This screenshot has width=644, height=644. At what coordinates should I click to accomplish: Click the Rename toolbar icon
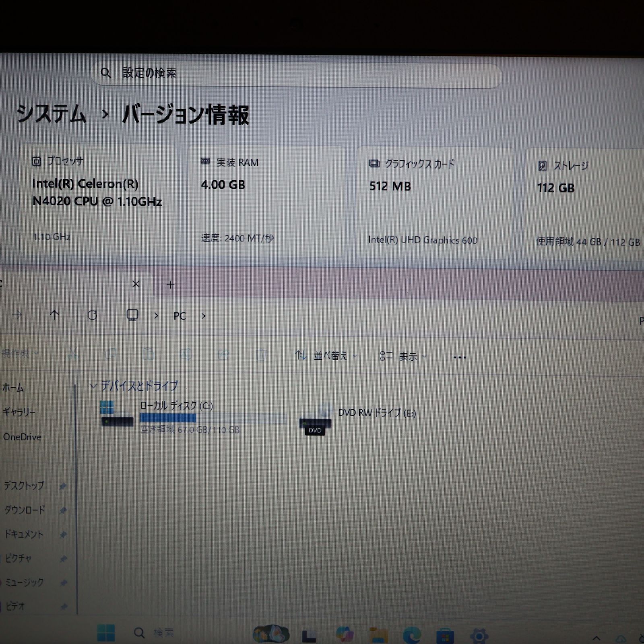[186, 355]
